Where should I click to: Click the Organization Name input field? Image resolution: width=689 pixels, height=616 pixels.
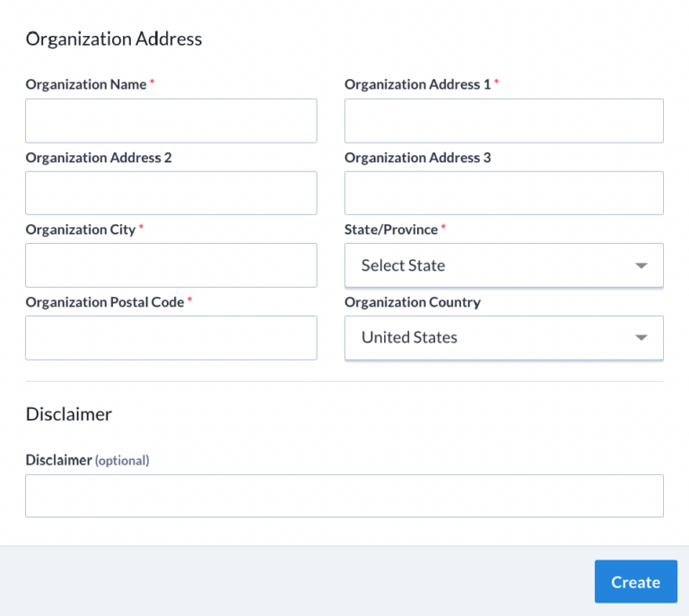click(x=170, y=121)
